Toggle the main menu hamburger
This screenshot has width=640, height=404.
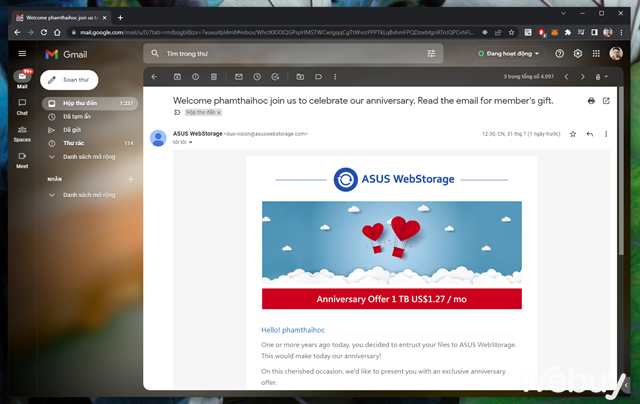(x=22, y=53)
